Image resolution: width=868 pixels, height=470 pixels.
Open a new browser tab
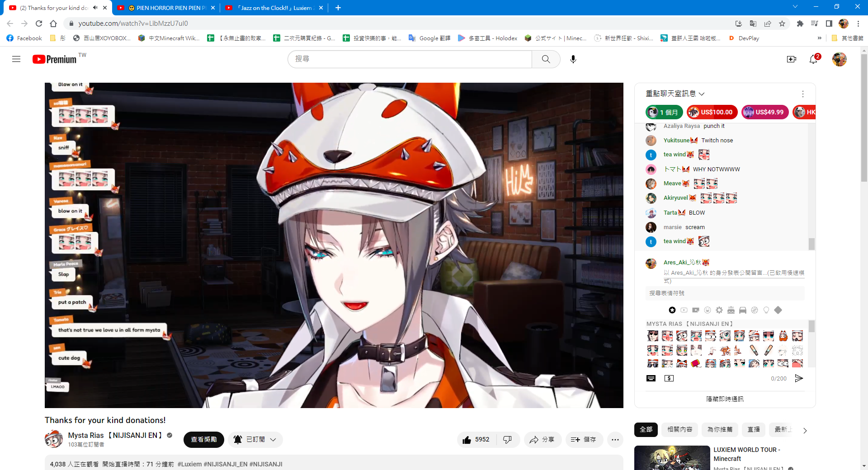coord(338,8)
